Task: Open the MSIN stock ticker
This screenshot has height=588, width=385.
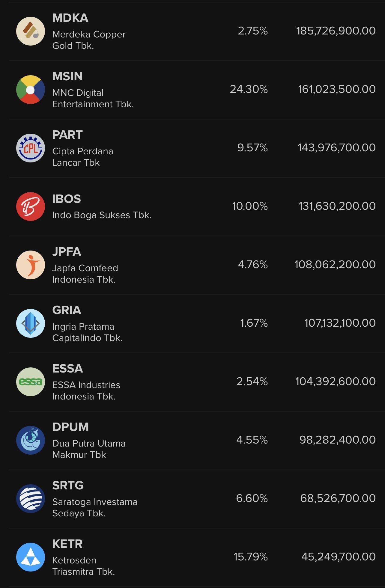Action: tap(67, 76)
